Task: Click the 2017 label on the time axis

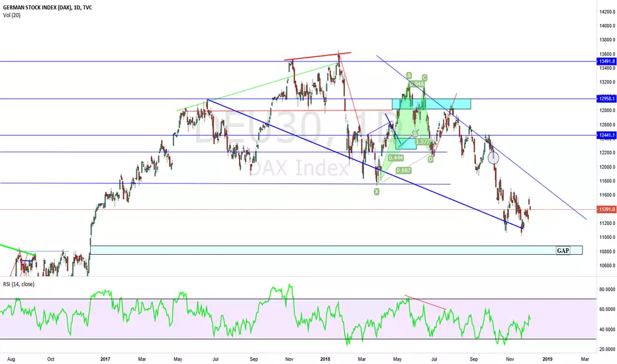Action: point(105,359)
